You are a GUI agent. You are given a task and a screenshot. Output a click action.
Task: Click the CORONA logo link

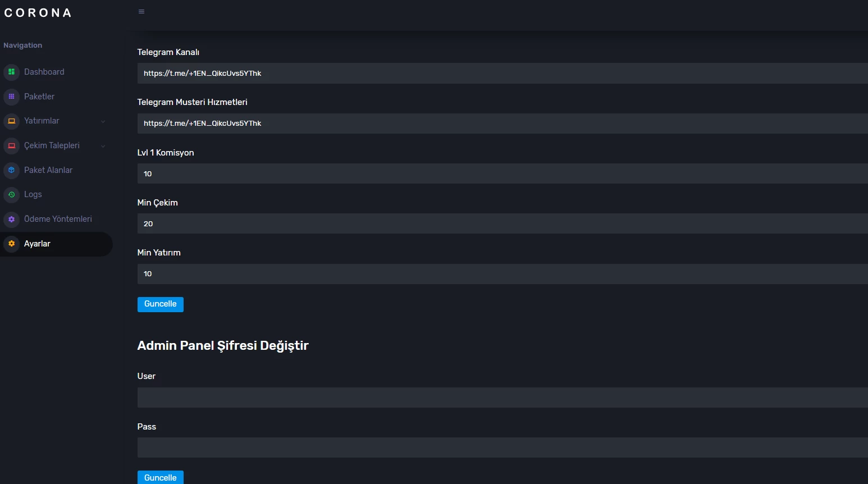38,13
